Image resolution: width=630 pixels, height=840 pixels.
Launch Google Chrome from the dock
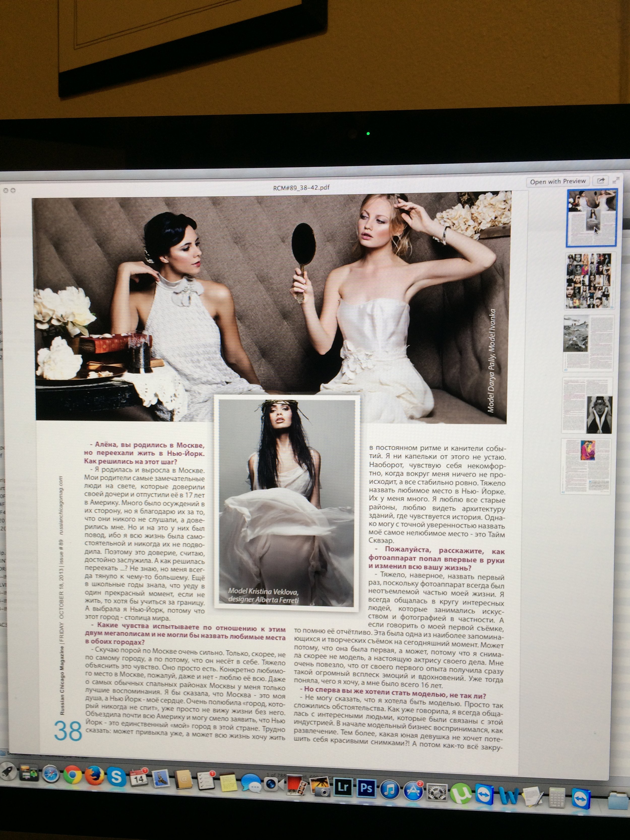(73, 774)
